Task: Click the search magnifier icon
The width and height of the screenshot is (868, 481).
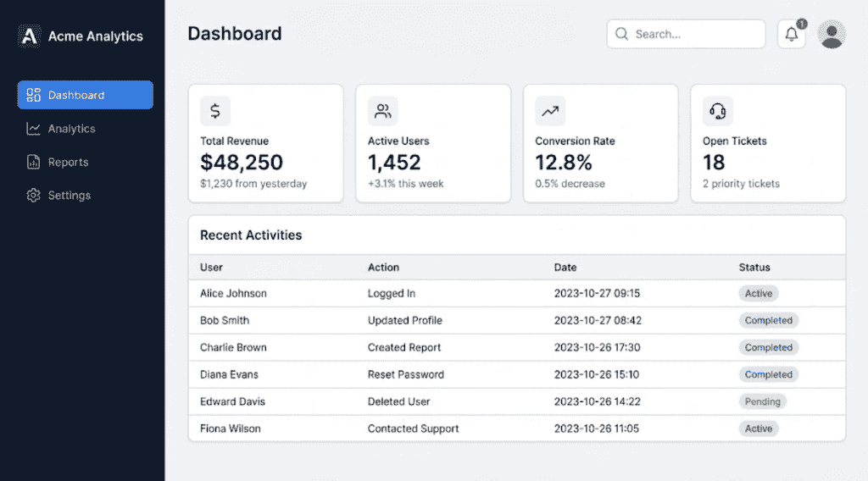Action: coord(621,34)
